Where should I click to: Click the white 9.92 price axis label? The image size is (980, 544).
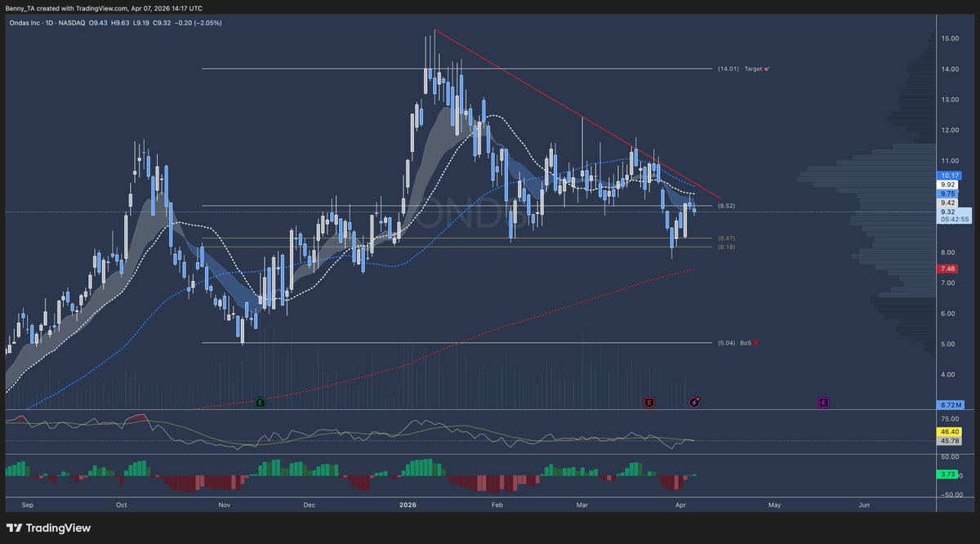coord(947,185)
